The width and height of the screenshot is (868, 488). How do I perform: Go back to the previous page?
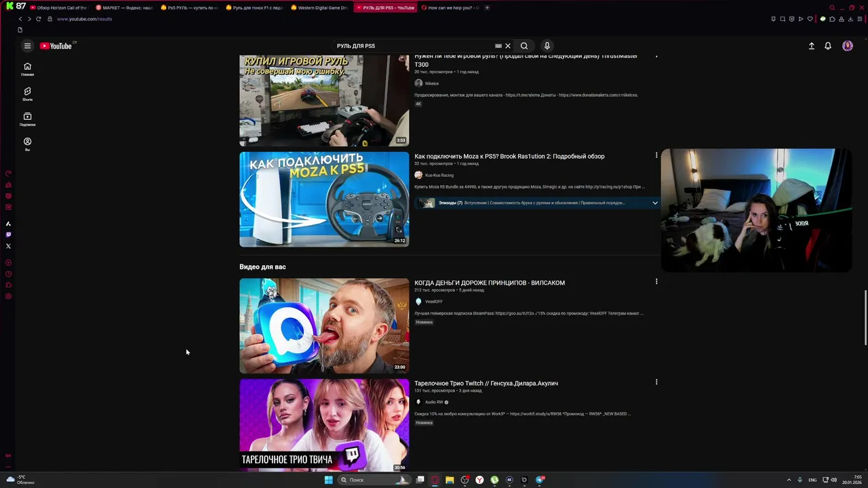point(20,19)
